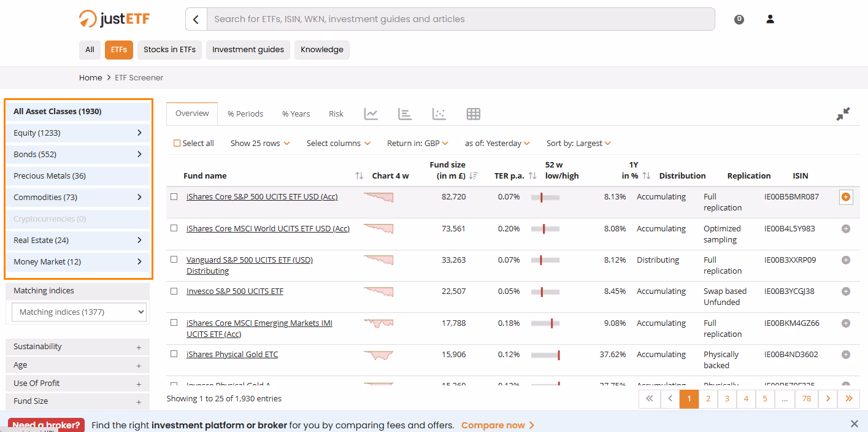Sort by Fund name arrows icon

[x=359, y=175]
